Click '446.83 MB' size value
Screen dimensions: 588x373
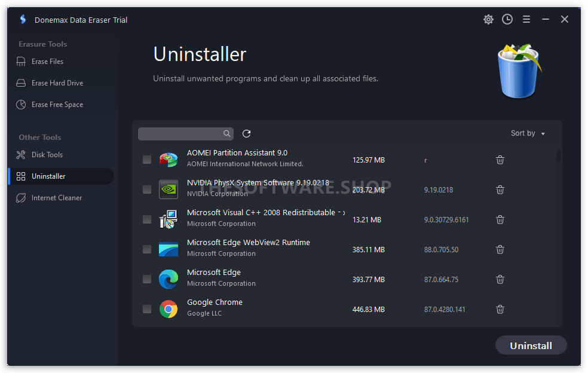[369, 310]
